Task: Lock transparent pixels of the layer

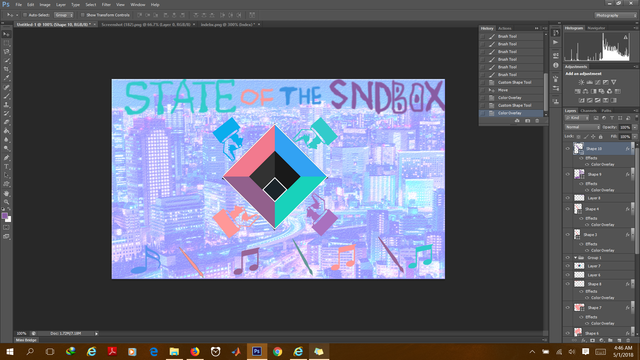Action: [x=578, y=137]
